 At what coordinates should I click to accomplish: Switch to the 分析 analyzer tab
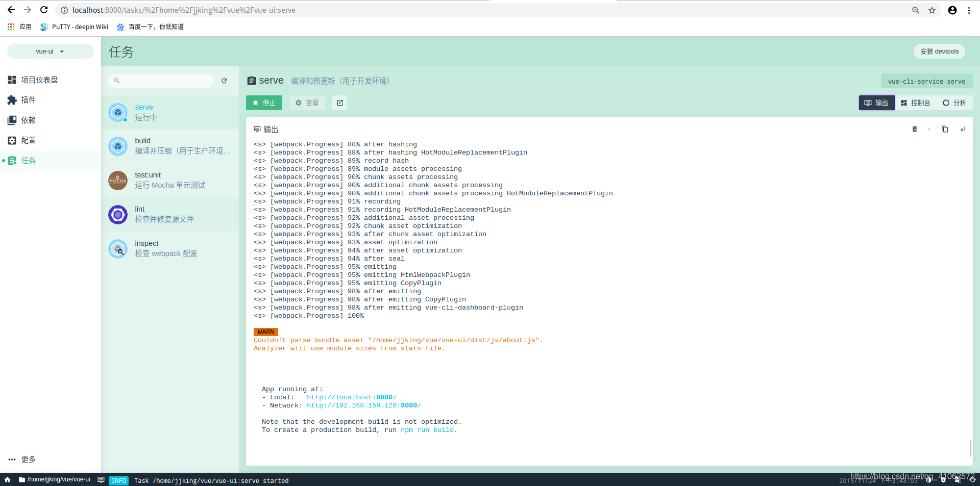(x=954, y=103)
